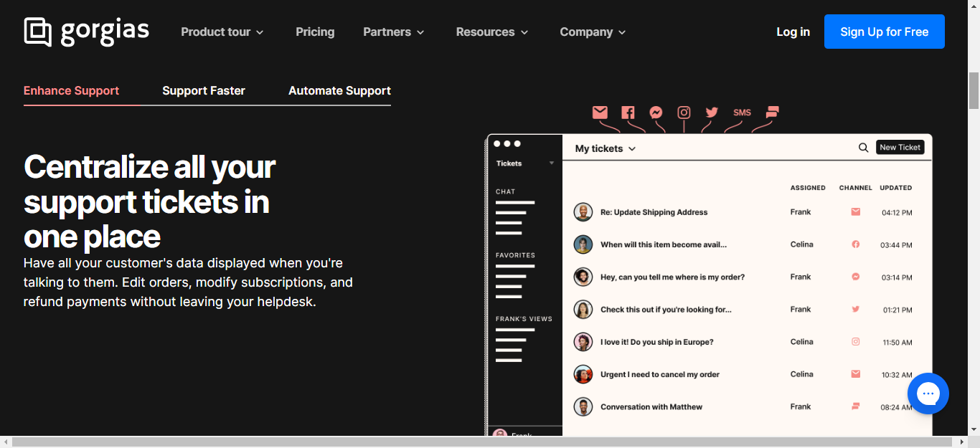The width and height of the screenshot is (980, 448).
Task: Click the Twitter channel icon above the dashboard
Action: coord(712,113)
